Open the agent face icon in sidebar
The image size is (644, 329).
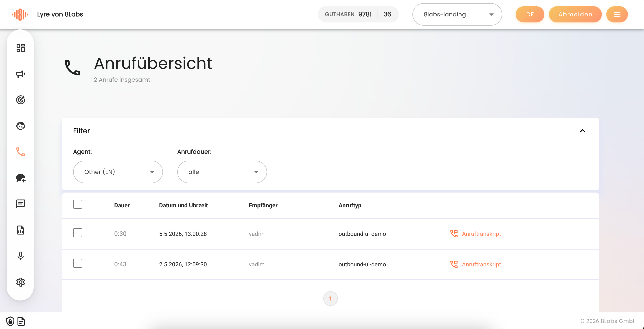point(20,126)
